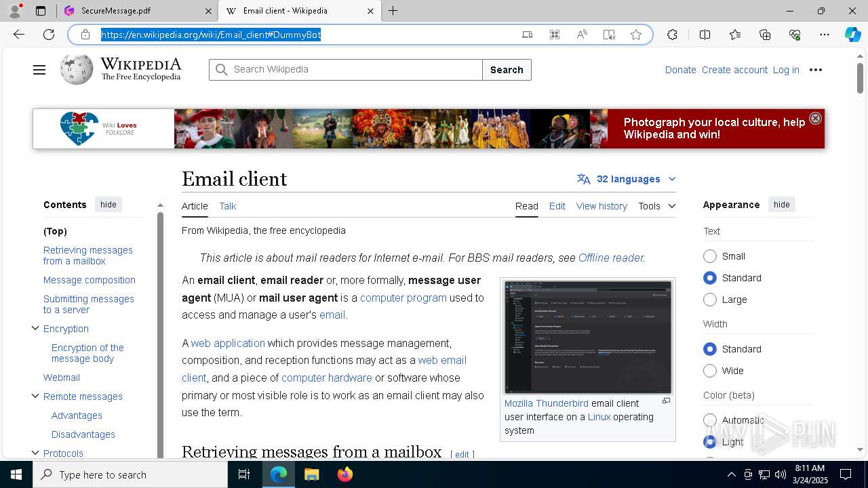Open a new browser tab with plus button
Image resolution: width=868 pixels, height=488 pixels.
[393, 11]
